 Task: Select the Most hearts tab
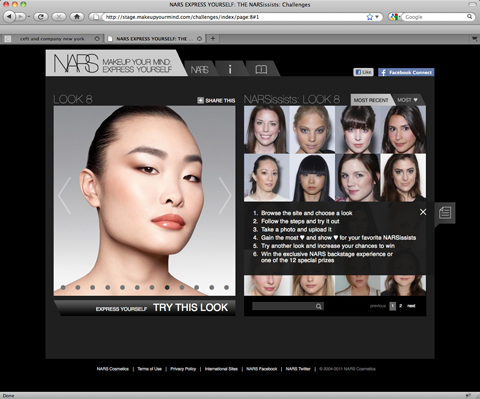(x=407, y=100)
